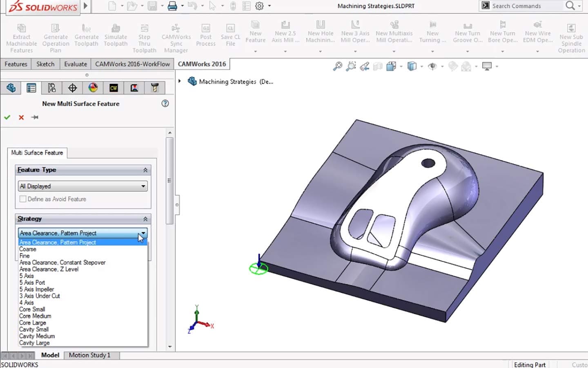Switch to Sketch tab
The width and height of the screenshot is (588, 368).
point(45,64)
